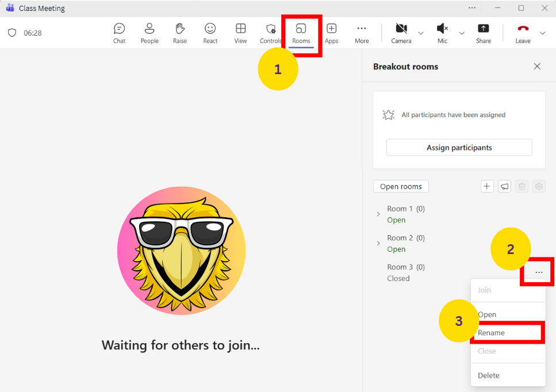Raise your hand in meeting

(180, 33)
